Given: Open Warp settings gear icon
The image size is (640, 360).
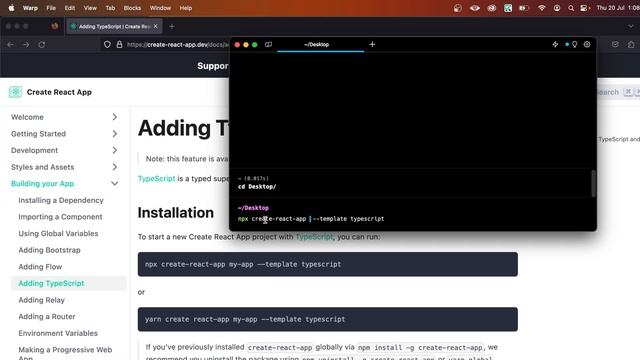Looking at the screenshot, I should (587, 44).
